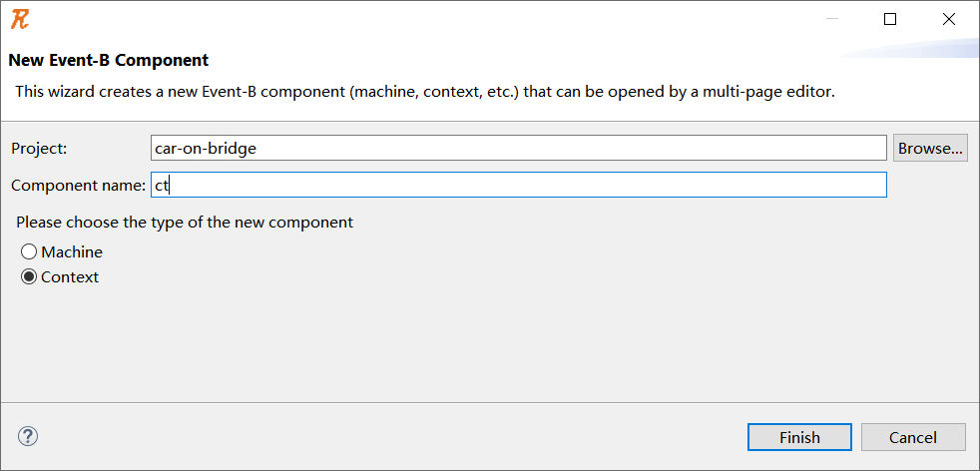Close the New Event-B Component dialog
980x471 pixels.
coord(948,19)
